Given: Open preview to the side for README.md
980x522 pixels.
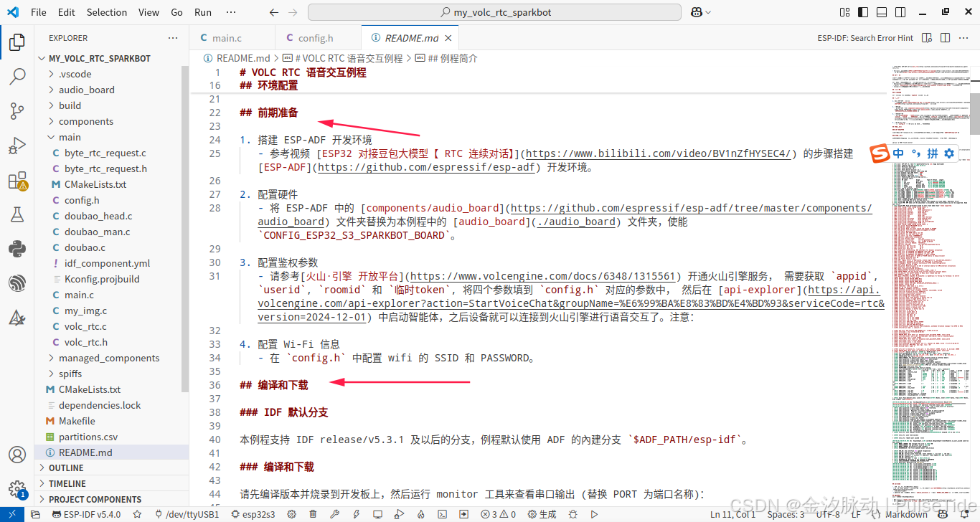Looking at the screenshot, I should 928,38.
